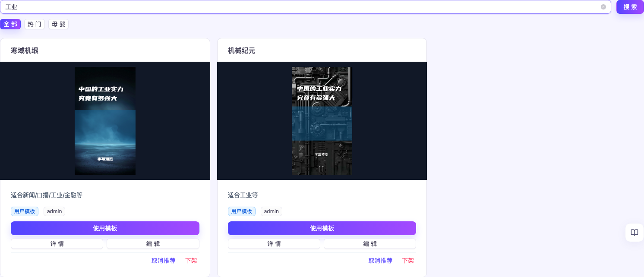Click the 寒域机垠 card title
The width and height of the screenshot is (644, 277).
click(x=25, y=50)
